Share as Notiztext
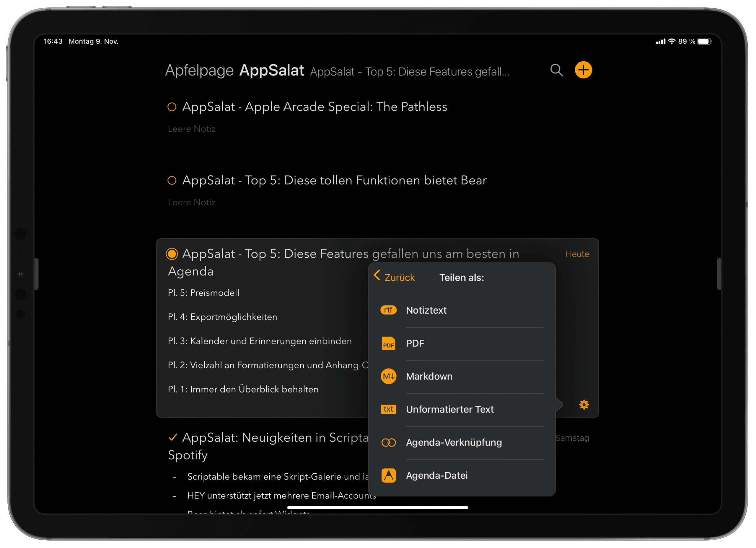The width and height of the screenshot is (756, 548). click(x=462, y=310)
